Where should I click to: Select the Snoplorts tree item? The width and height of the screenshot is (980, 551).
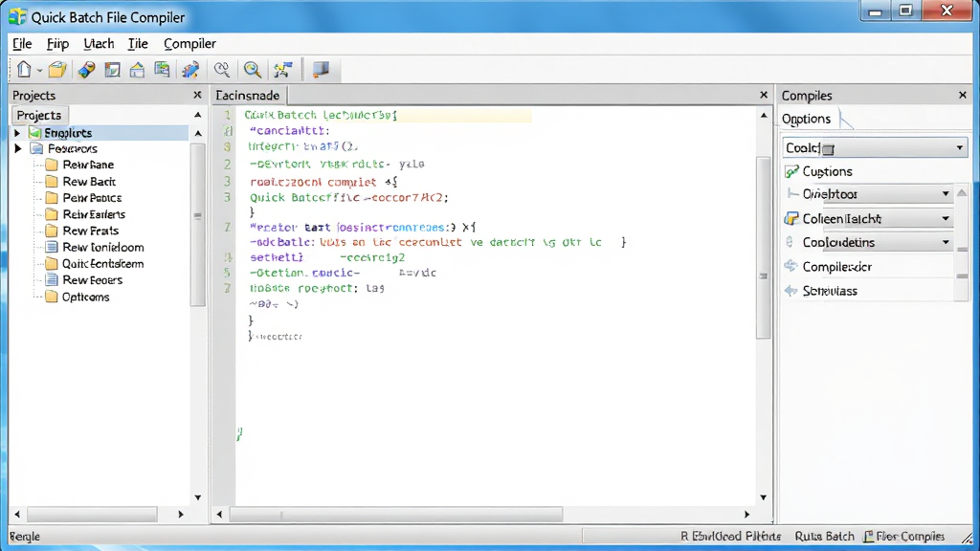coord(68,133)
